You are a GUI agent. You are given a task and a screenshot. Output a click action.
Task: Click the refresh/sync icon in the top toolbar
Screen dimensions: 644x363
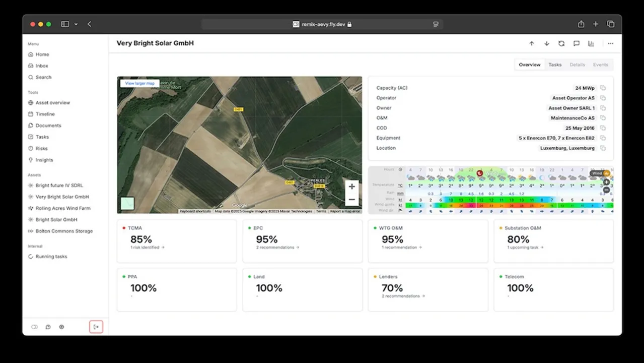click(x=561, y=43)
